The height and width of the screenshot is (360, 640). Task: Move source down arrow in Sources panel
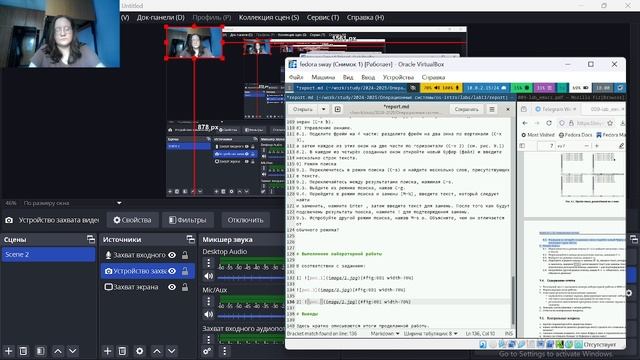click(172, 351)
